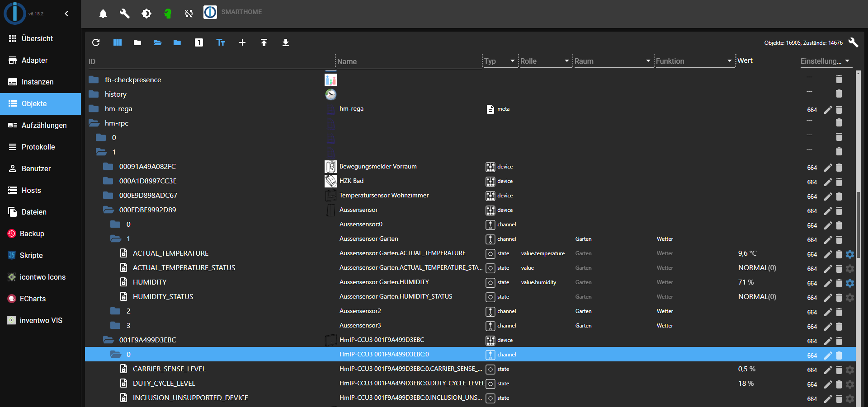This screenshot has height=407, width=868.
Task: Click the 9,6 °C temperature value
Action: click(x=747, y=253)
